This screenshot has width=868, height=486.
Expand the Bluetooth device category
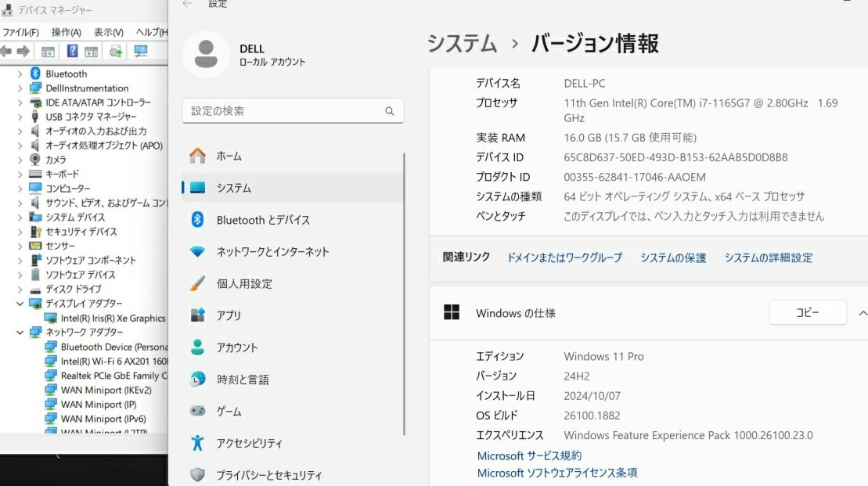[20, 74]
